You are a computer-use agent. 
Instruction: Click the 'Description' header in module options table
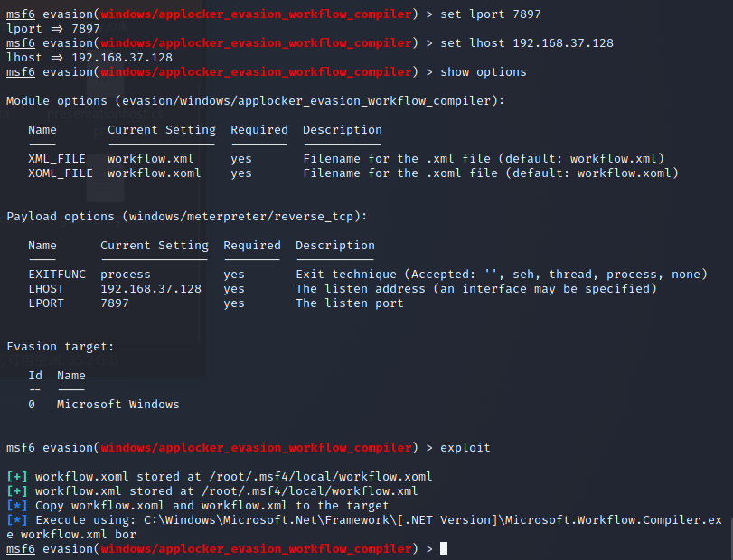click(343, 130)
